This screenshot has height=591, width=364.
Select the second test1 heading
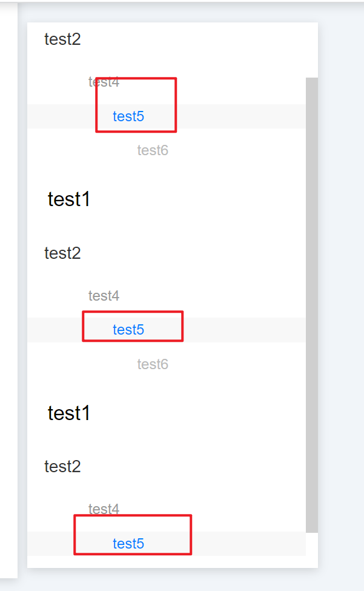click(x=68, y=413)
